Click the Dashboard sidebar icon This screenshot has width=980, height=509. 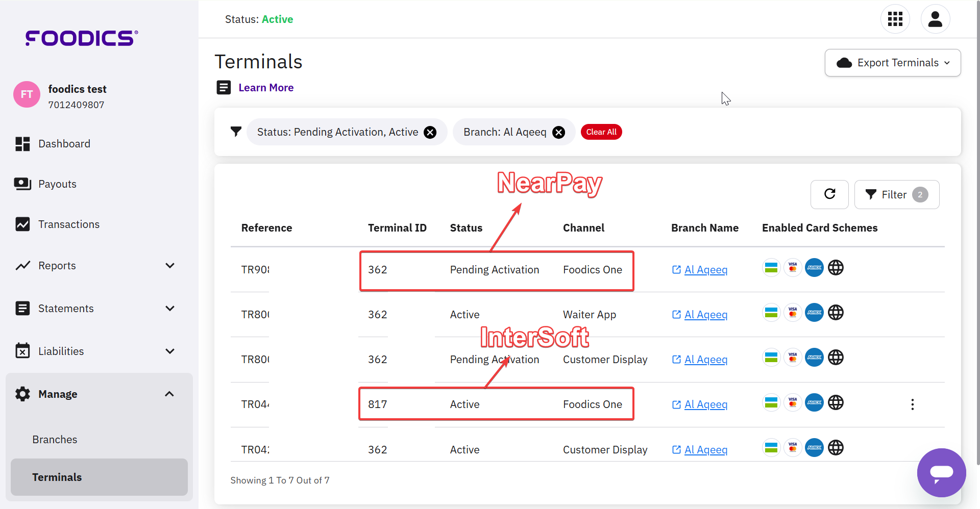[x=22, y=144]
